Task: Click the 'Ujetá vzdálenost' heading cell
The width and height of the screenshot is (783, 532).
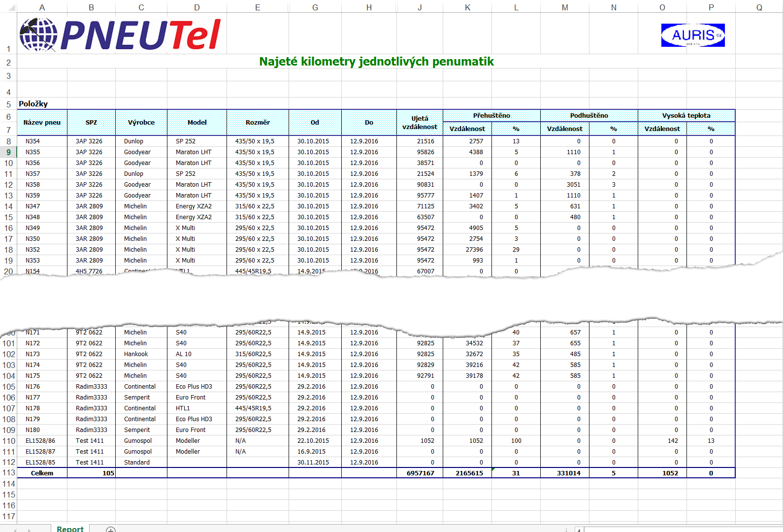Action: coord(420,122)
